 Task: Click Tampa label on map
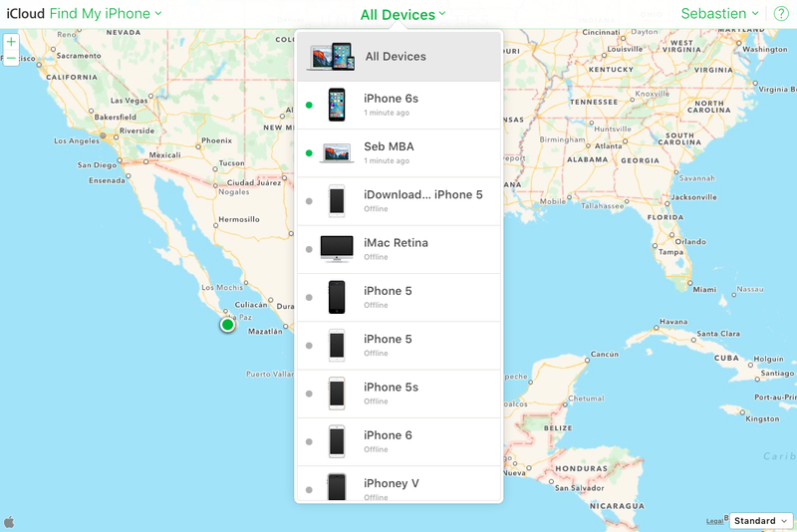click(670, 251)
